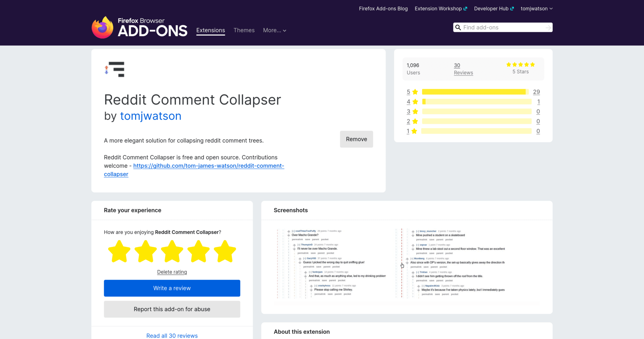This screenshot has width=644, height=339.
Task: Expand the More... dropdown menu
Action: [274, 31]
